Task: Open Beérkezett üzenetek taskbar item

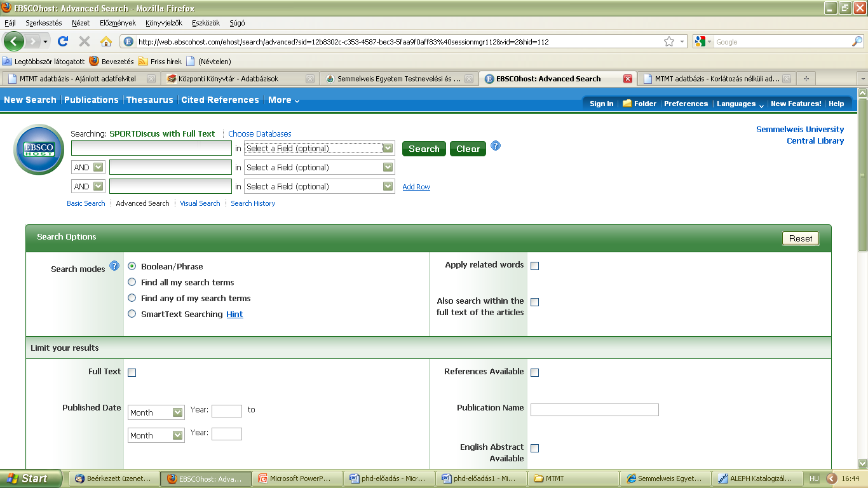Action: click(x=114, y=478)
